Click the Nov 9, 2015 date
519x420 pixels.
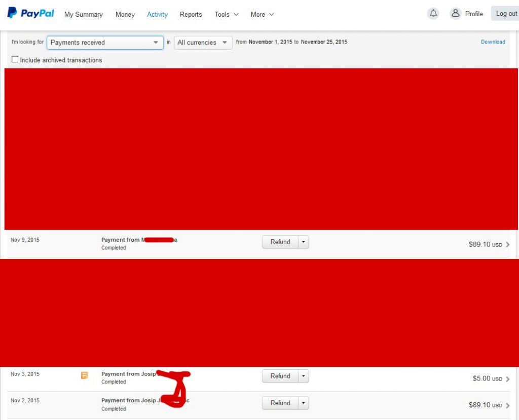[x=25, y=240]
